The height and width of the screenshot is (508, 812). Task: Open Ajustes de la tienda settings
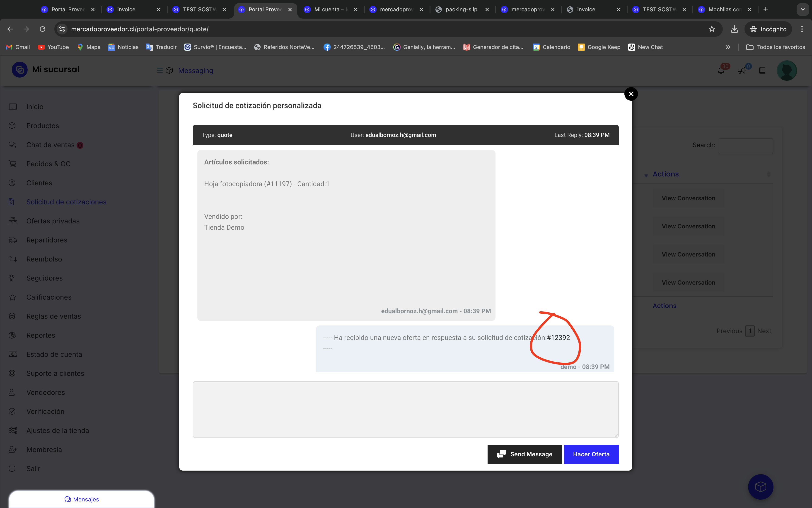point(58,430)
